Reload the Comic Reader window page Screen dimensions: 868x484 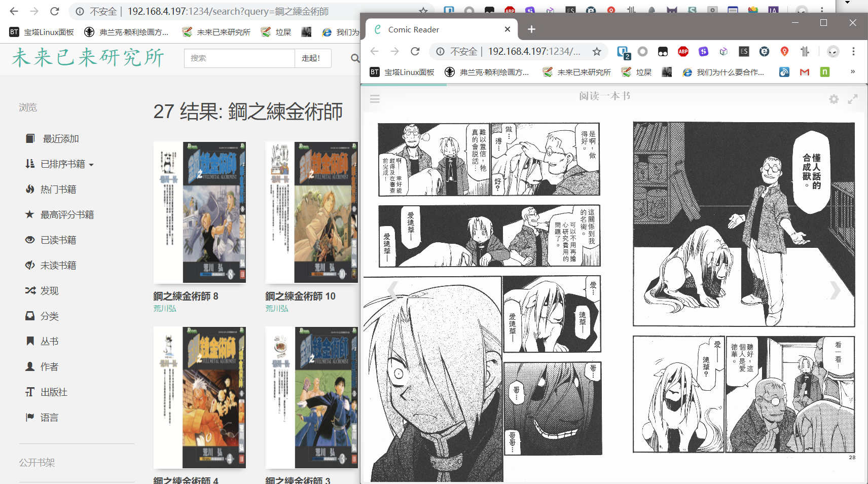[x=415, y=51]
